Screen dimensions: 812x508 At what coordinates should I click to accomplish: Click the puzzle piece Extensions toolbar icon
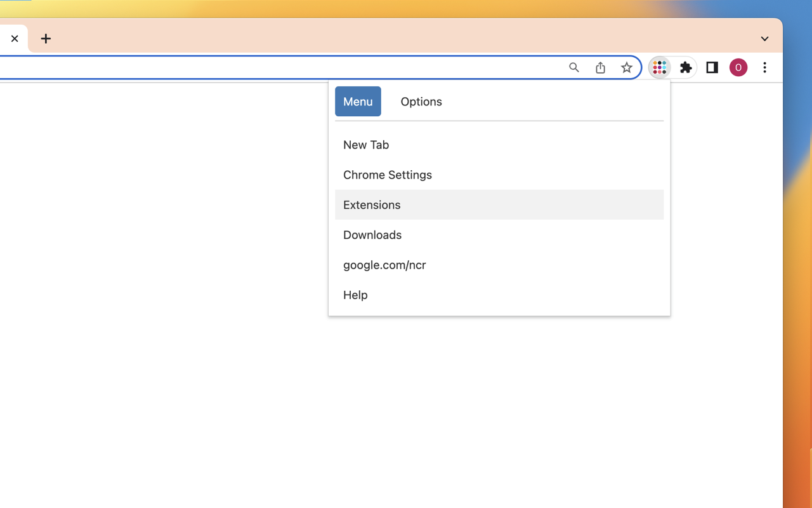[x=685, y=67]
